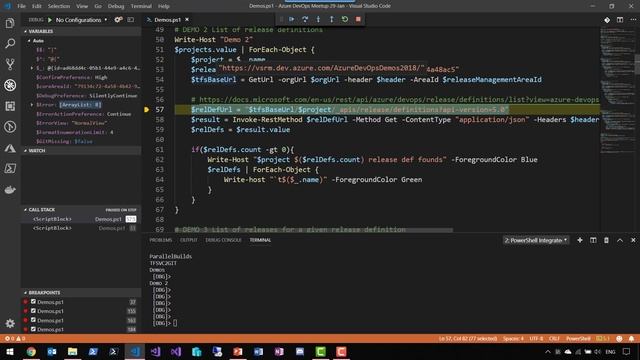Open launch.json with debug gear icon
640x360 pixels.
click(118, 20)
